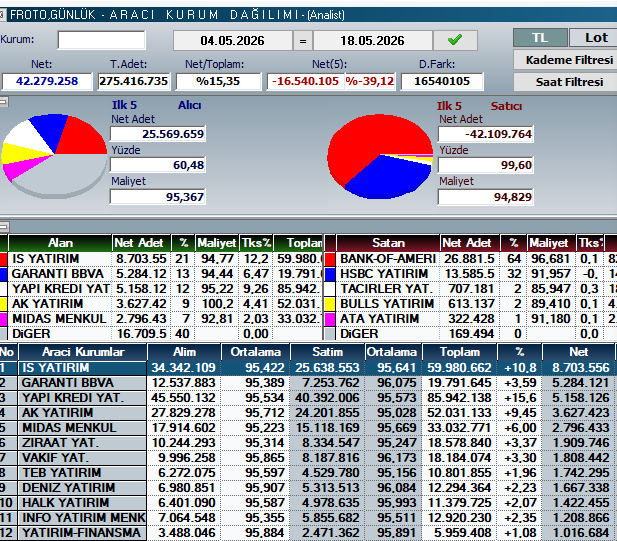This screenshot has height=541, width=617.
Task: Click ATA YATIRIM seller row
Action: pyautogui.click(x=471, y=319)
